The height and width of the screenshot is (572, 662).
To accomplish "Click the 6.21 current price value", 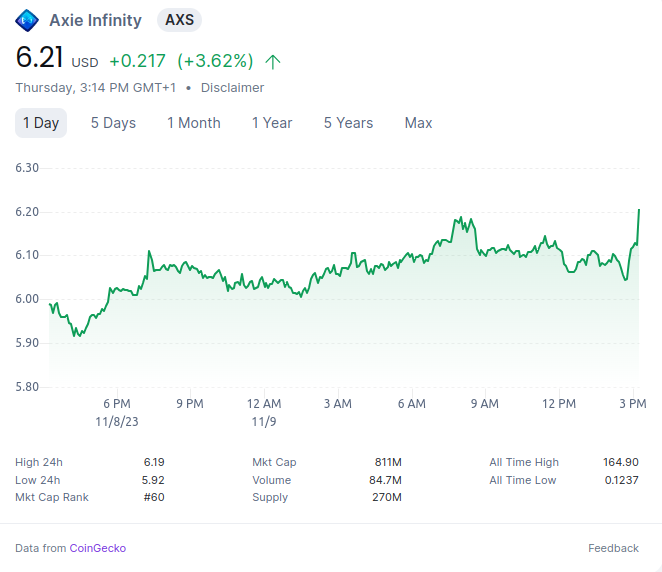I will pos(39,57).
